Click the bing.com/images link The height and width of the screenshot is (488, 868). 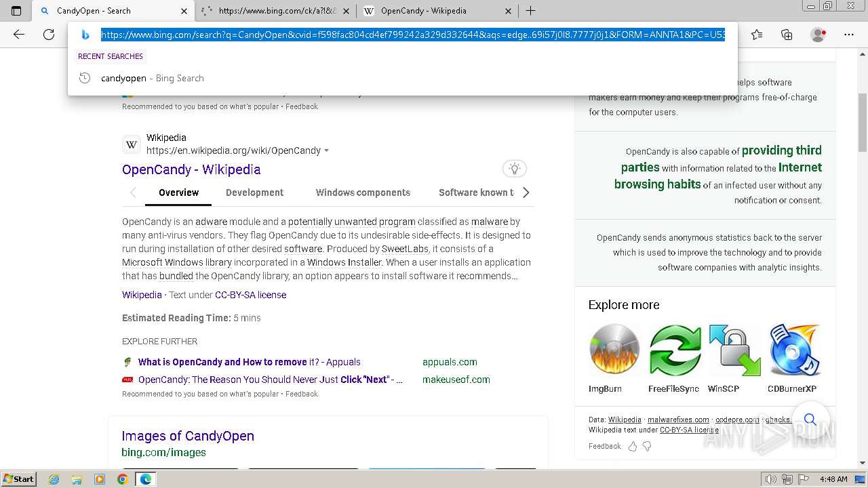163,452
